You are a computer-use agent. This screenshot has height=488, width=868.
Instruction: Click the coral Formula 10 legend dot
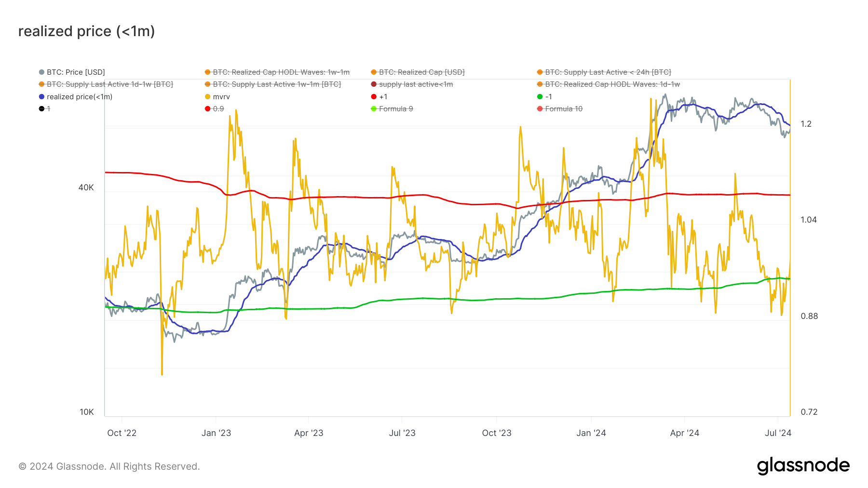[x=540, y=109]
